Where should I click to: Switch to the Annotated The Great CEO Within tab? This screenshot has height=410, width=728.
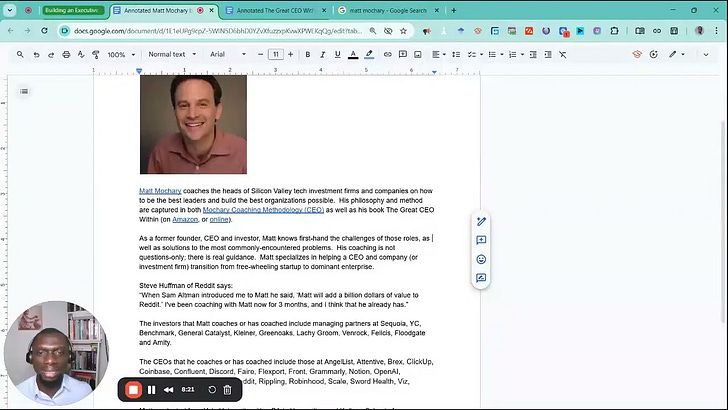pos(270,10)
